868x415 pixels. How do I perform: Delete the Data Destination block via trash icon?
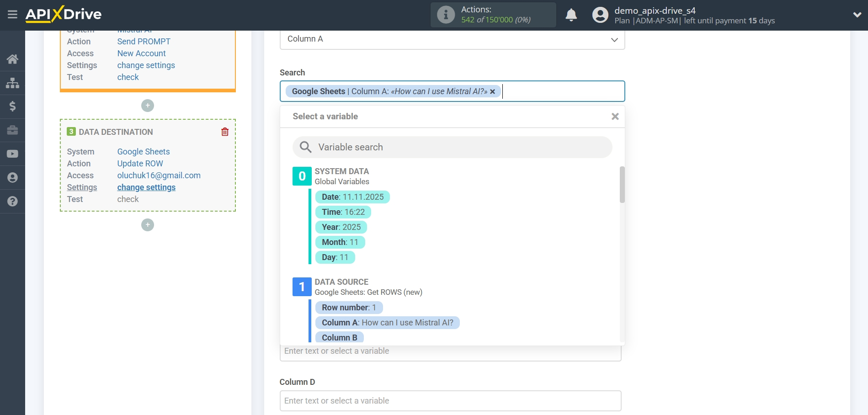tap(224, 131)
